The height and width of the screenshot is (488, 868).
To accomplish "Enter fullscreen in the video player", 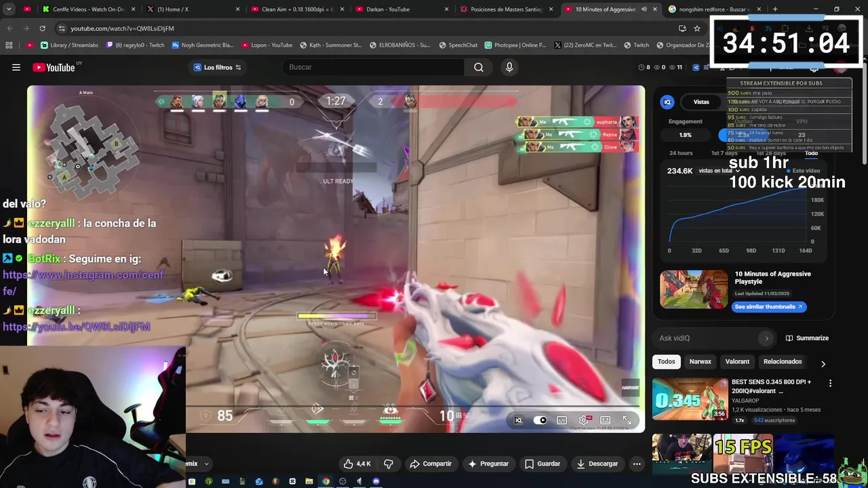I will (x=627, y=420).
